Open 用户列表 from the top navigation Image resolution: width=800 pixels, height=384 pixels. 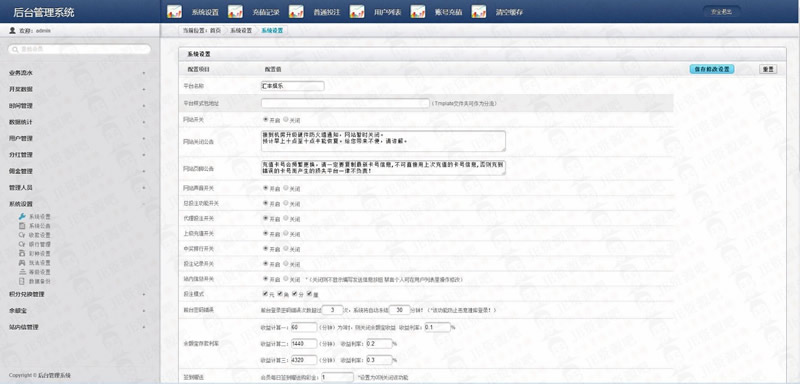(x=387, y=12)
